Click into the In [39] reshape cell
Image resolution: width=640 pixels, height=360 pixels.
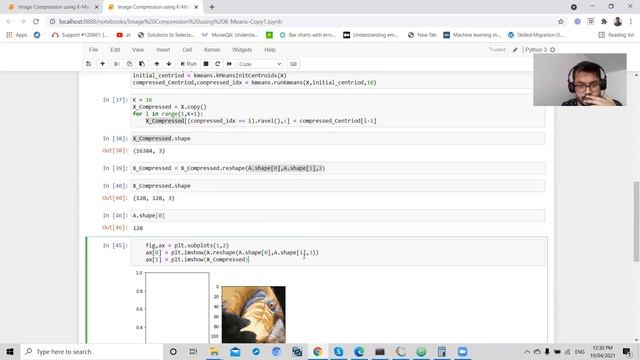tap(338, 168)
